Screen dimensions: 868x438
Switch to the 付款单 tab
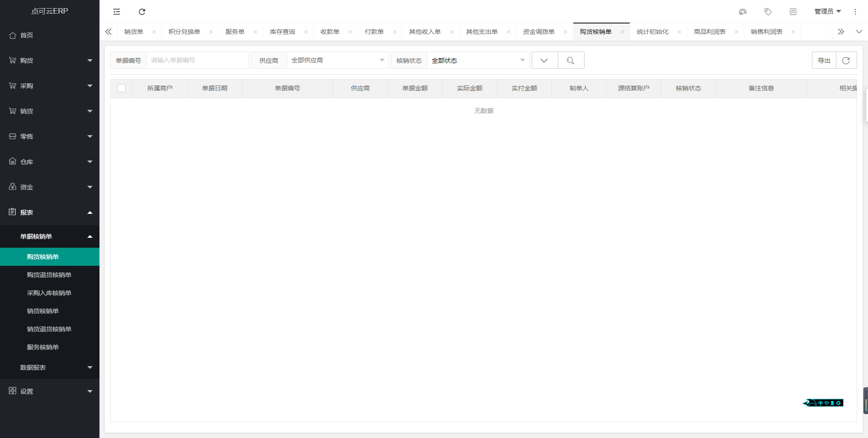pyautogui.click(x=374, y=32)
